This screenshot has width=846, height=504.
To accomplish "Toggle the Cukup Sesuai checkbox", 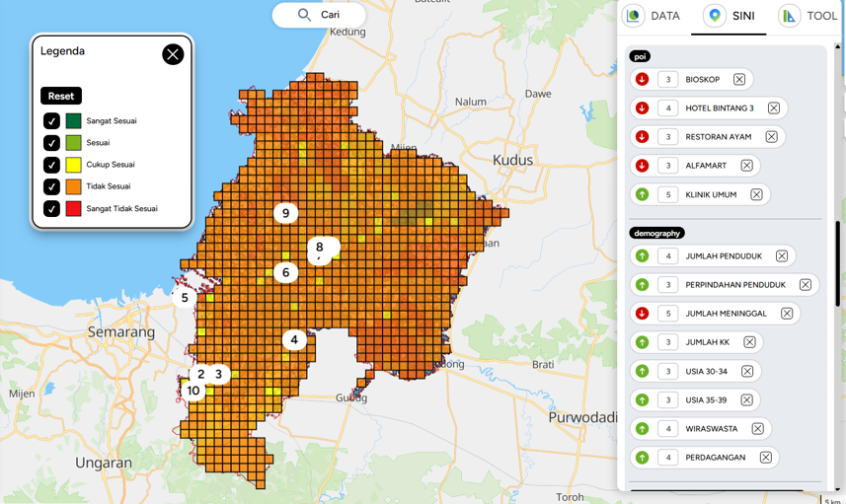I will click(x=51, y=165).
